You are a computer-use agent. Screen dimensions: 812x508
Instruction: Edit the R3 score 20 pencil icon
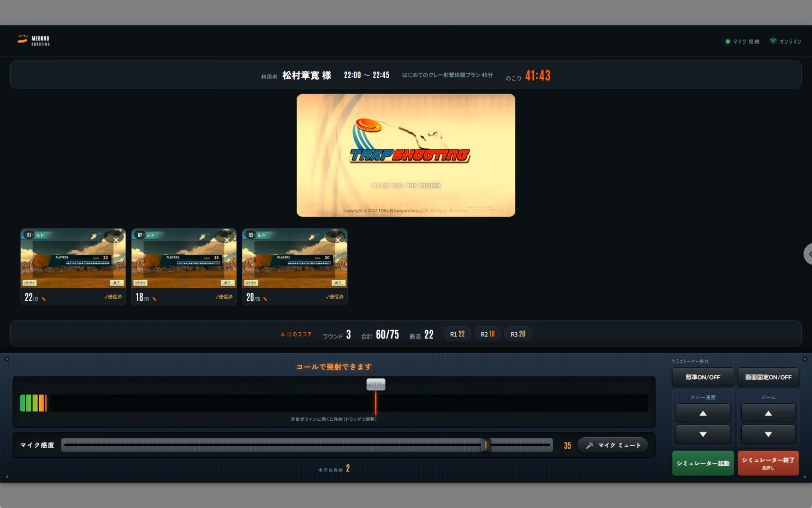(265, 299)
